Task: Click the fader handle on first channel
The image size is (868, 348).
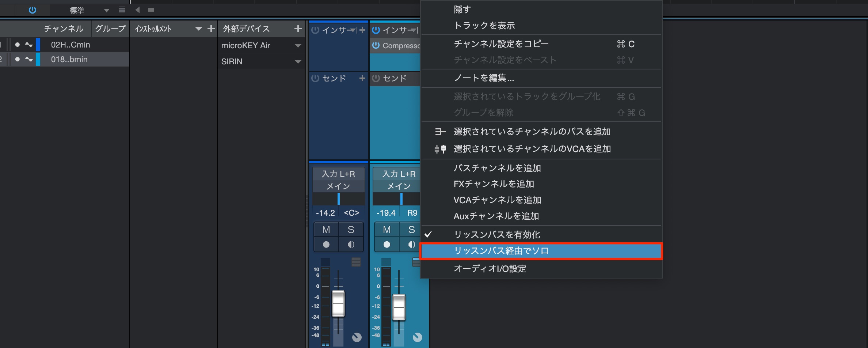Action: [x=338, y=303]
